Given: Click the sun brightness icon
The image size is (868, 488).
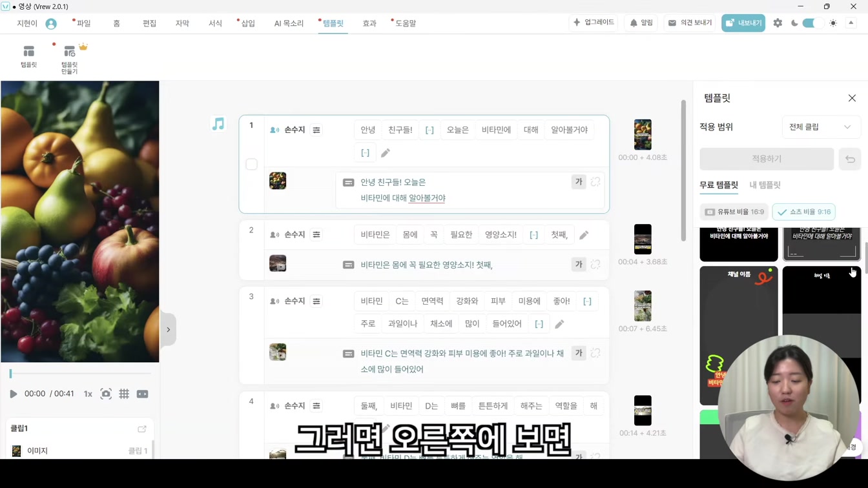Looking at the screenshot, I should click(x=833, y=23).
